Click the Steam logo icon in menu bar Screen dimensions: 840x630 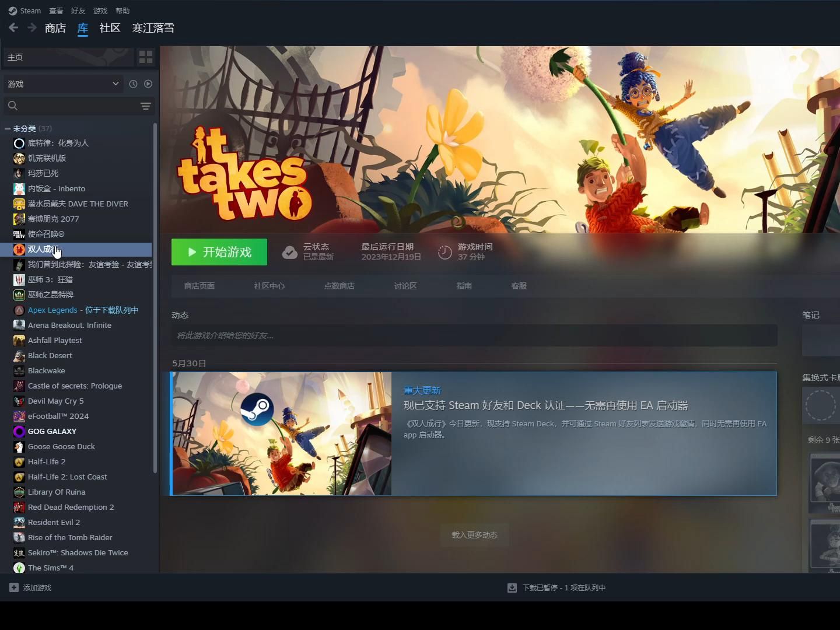(12, 10)
